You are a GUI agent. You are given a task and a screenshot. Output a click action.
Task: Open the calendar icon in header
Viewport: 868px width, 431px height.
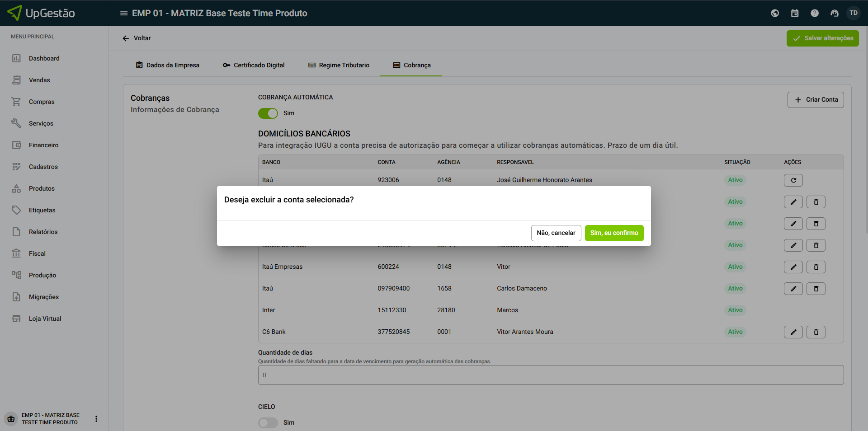[x=795, y=13]
